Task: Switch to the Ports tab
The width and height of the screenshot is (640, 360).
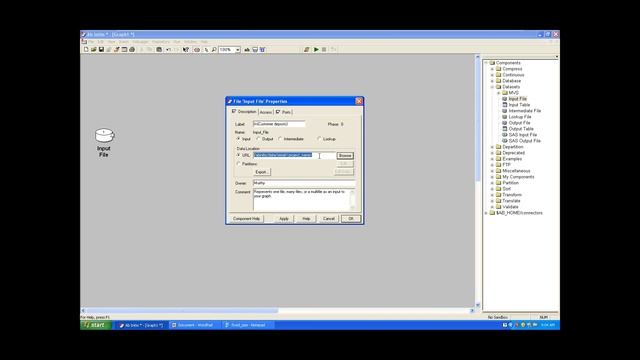Action: point(283,112)
